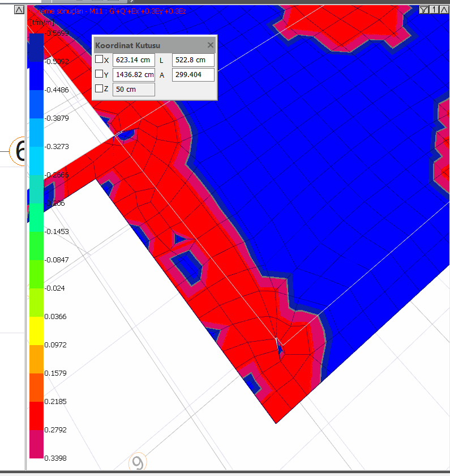This screenshot has height=476, width=450.
Task: Click the legend value -0.024
Action: (x=54, y=288)
